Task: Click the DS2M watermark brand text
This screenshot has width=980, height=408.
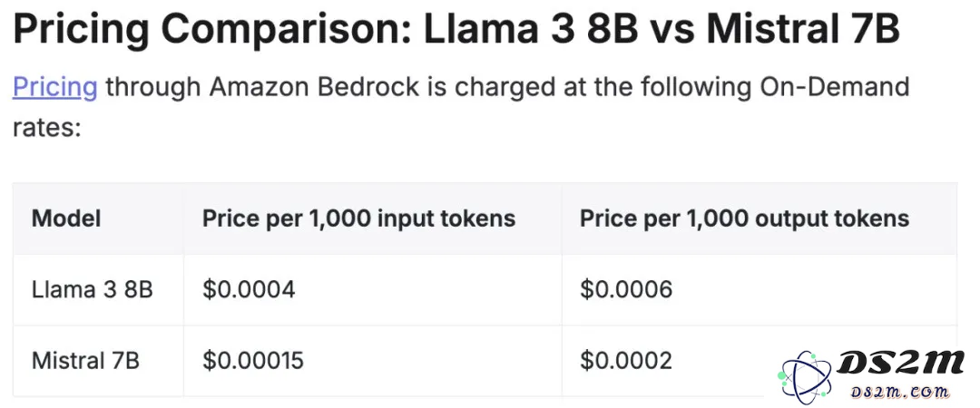Action: (900, 363)
